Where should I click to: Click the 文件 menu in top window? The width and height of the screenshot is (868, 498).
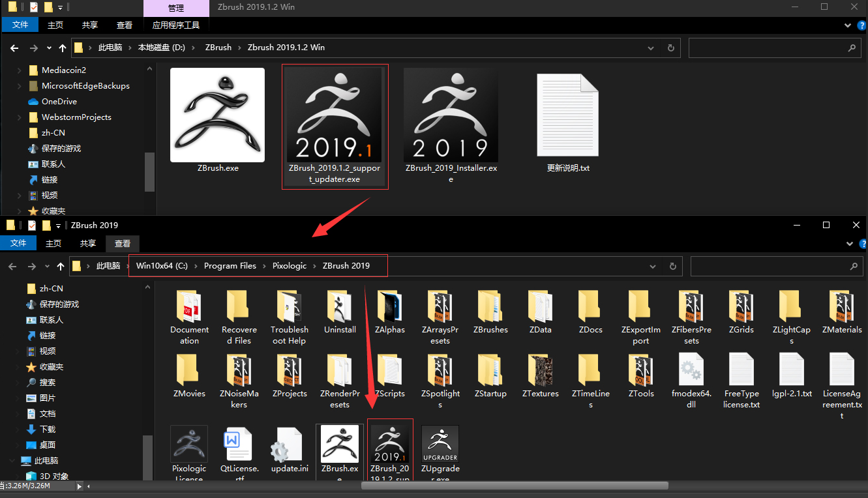pyautogui.click(x=20, y=25)
